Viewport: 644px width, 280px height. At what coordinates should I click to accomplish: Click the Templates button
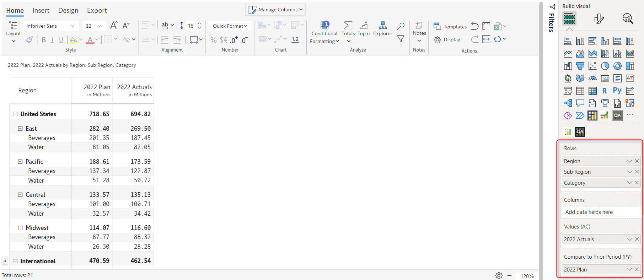[x=450, y=27]
